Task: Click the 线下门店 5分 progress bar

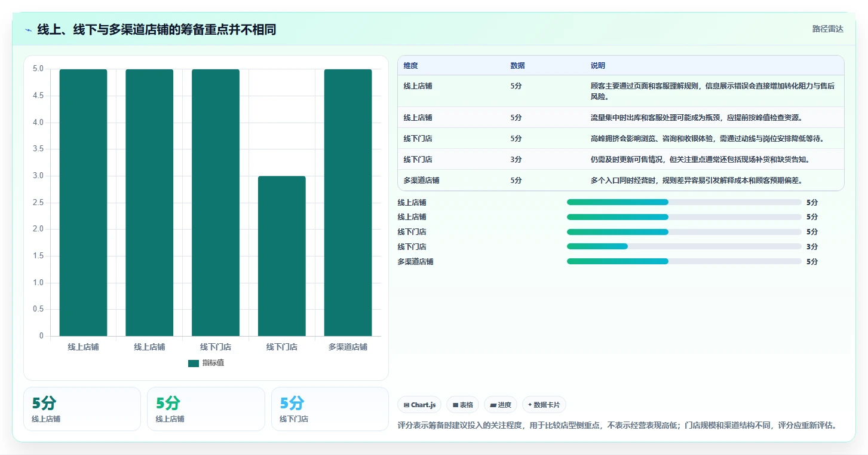Action: point(684,232)
